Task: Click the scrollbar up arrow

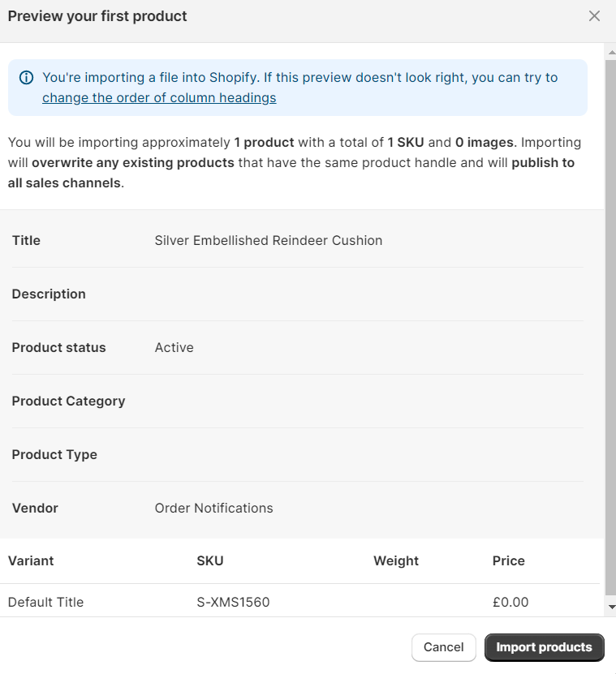Action: (611, 53)
